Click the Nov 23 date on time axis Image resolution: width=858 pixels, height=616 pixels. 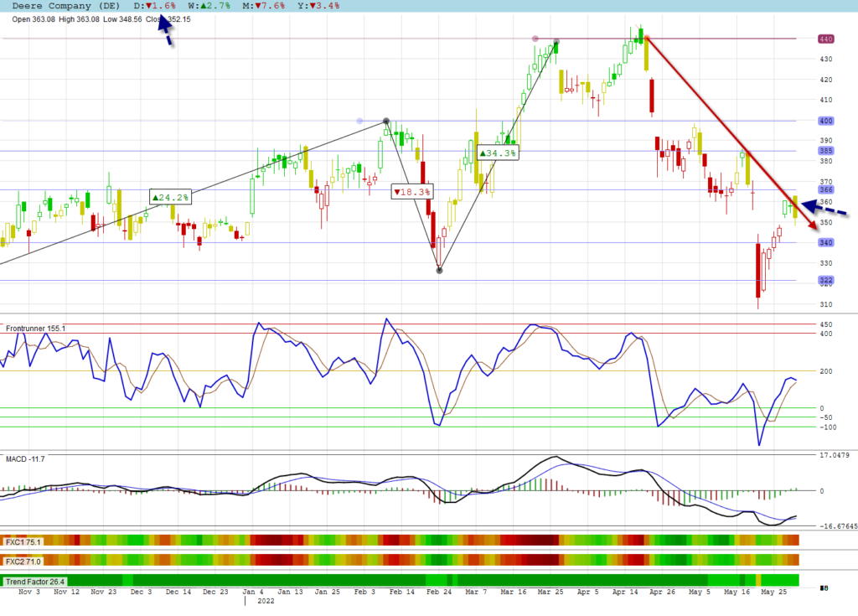103,592
